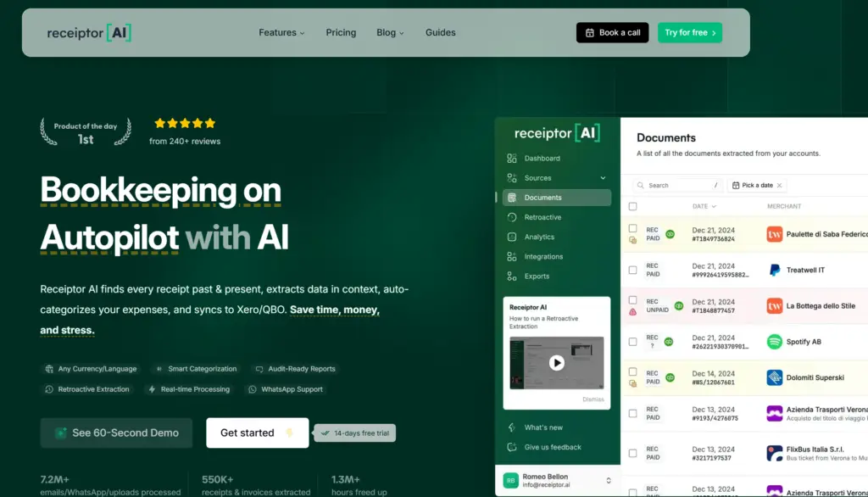The height and width of the screenshot is (497, 868).
Task: Click the Retroactive icon in the sidebar
Action: point(512,217)
